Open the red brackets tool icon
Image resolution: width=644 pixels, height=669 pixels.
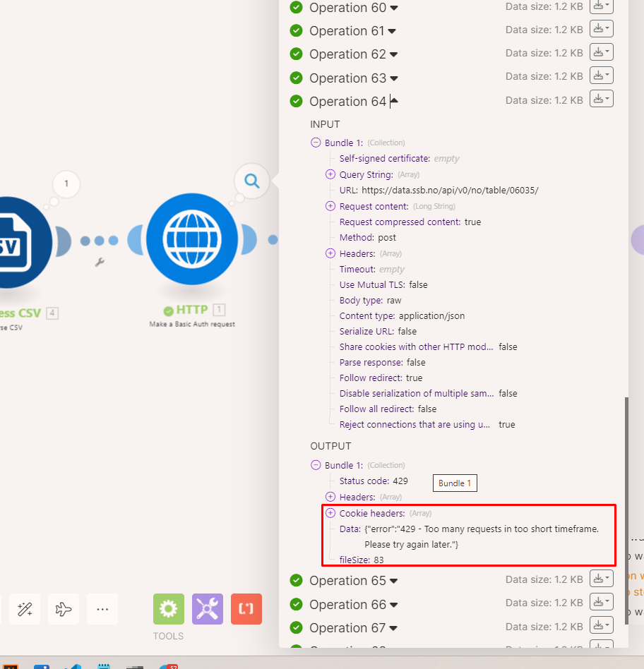coord(246,608)
